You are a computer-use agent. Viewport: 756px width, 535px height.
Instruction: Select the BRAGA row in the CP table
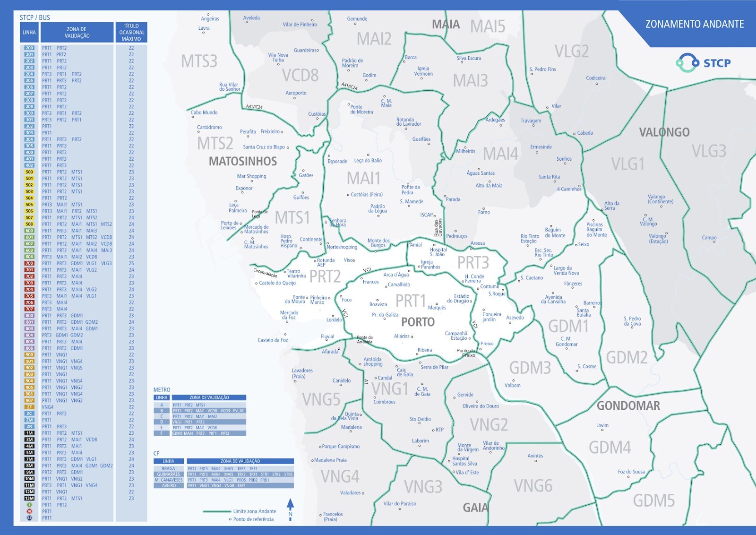(x=168, y=468)
